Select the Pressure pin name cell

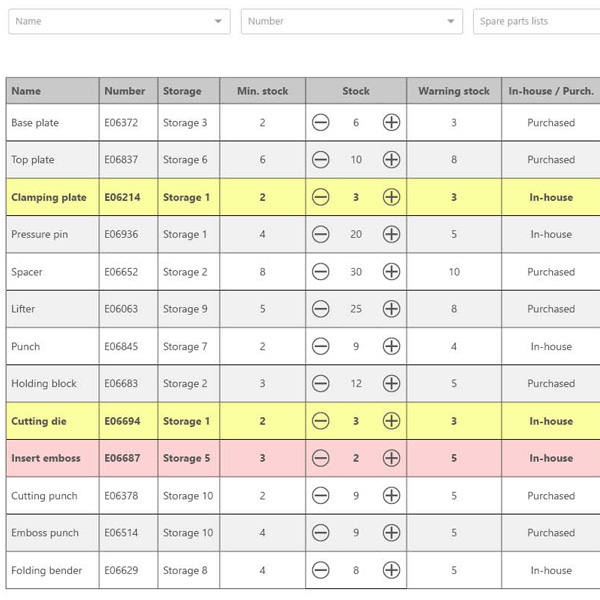tap(52, 234)
